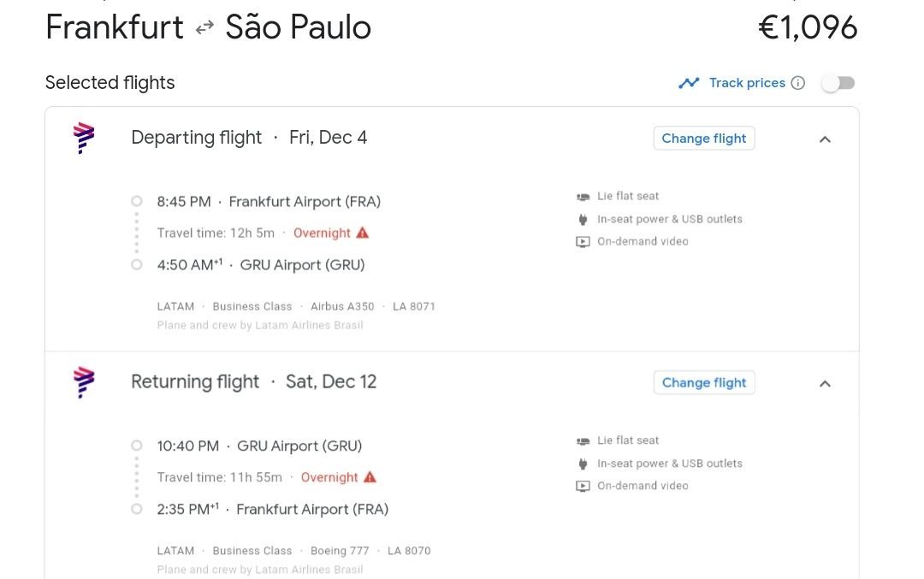Click the returning On-demand video icon
The height and width of the screenshot is (579, 924).
[x=583, y=487]
